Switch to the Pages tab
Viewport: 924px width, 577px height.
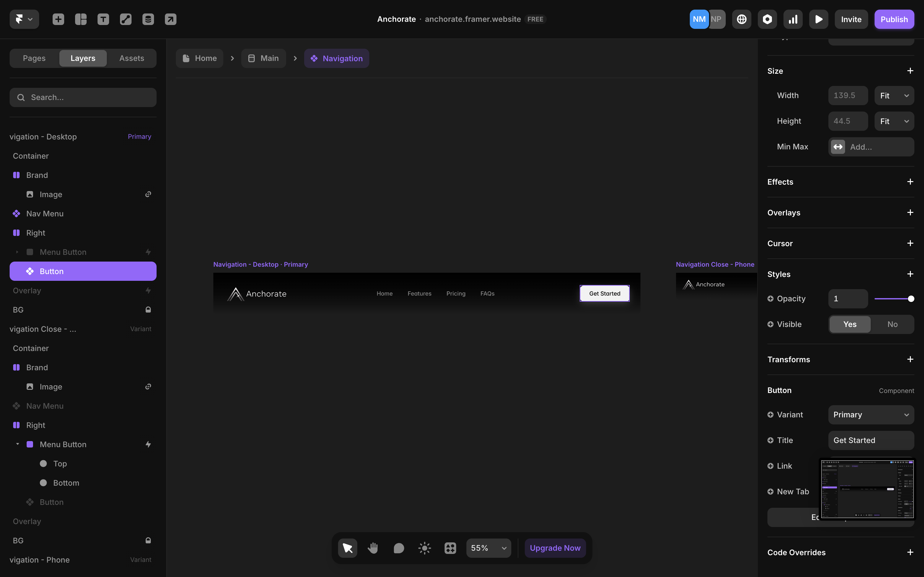click(x=34, y=58)
